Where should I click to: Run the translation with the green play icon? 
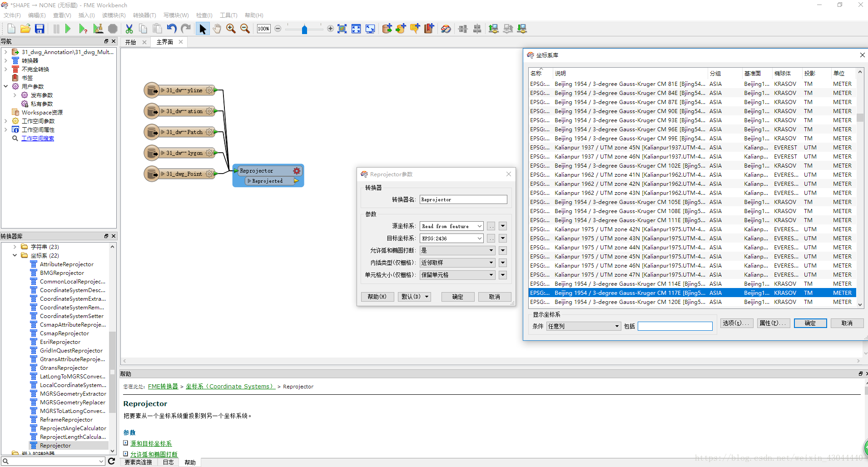click(68, 29)
